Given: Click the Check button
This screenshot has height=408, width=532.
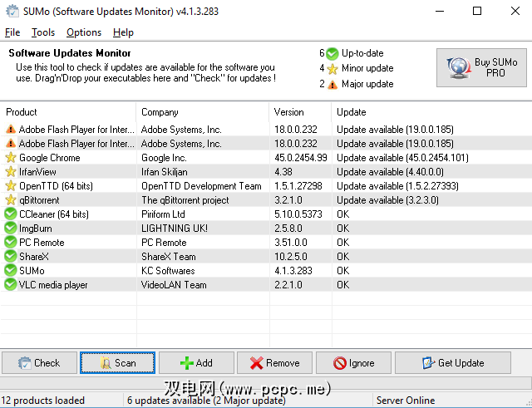Looking at the screenshot, I should 39,363.
